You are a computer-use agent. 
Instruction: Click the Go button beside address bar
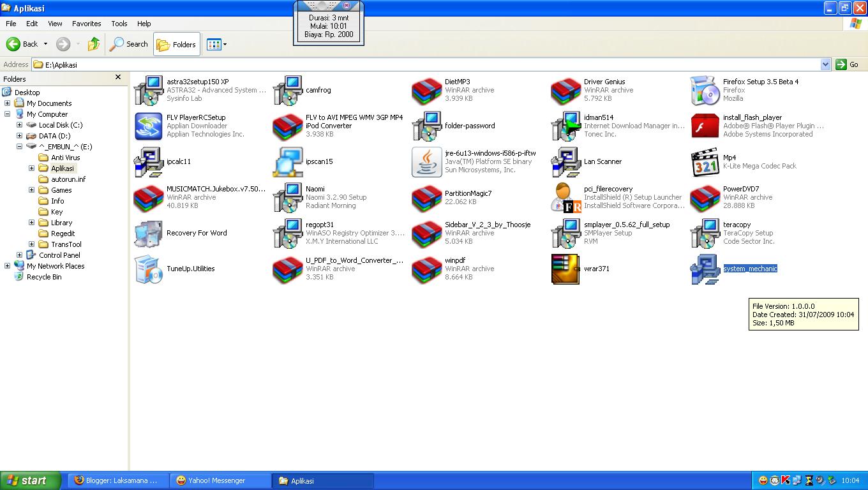coord(848,64)
